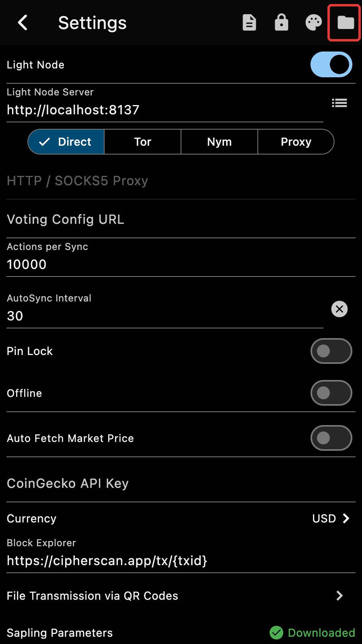Turn off the Light Node switch

click(331, 64)
